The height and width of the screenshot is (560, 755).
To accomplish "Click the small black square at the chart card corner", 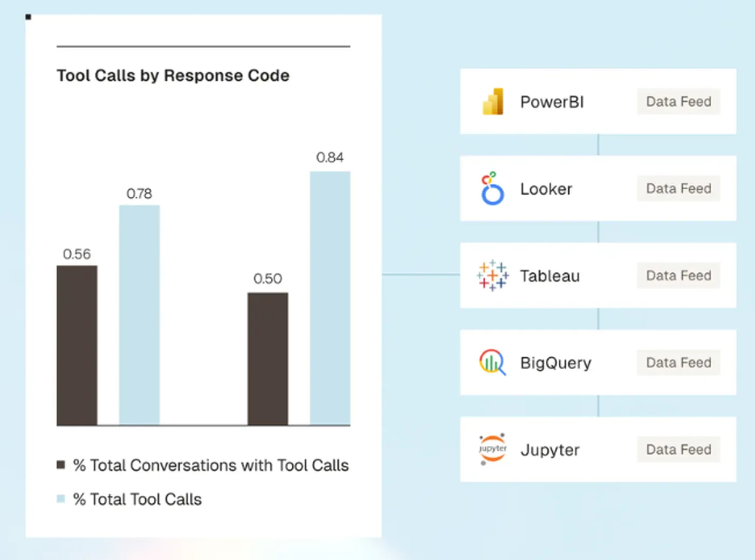I will [x=28, y=17].
